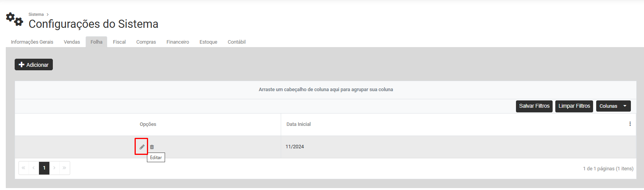Viewport: 644px width, 190px height.
Task: Switch to the Vendas tab
Action: [72, 42]
